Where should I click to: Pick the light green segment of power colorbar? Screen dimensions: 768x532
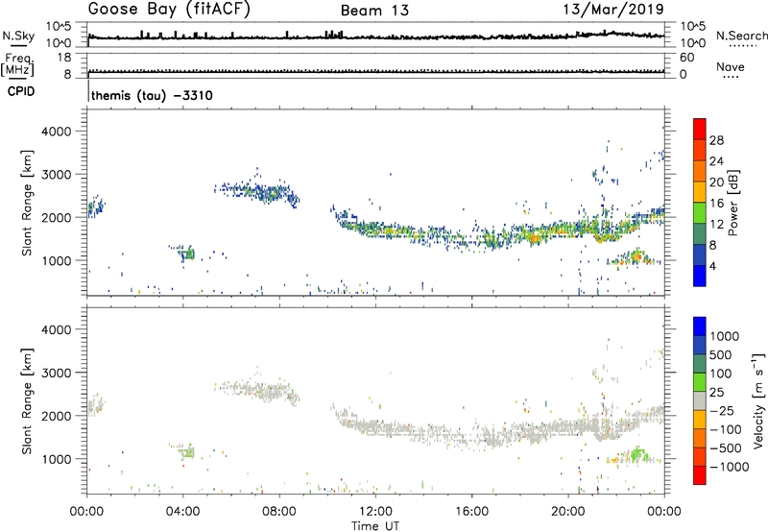pyautogui.click(x=700, y=212)
